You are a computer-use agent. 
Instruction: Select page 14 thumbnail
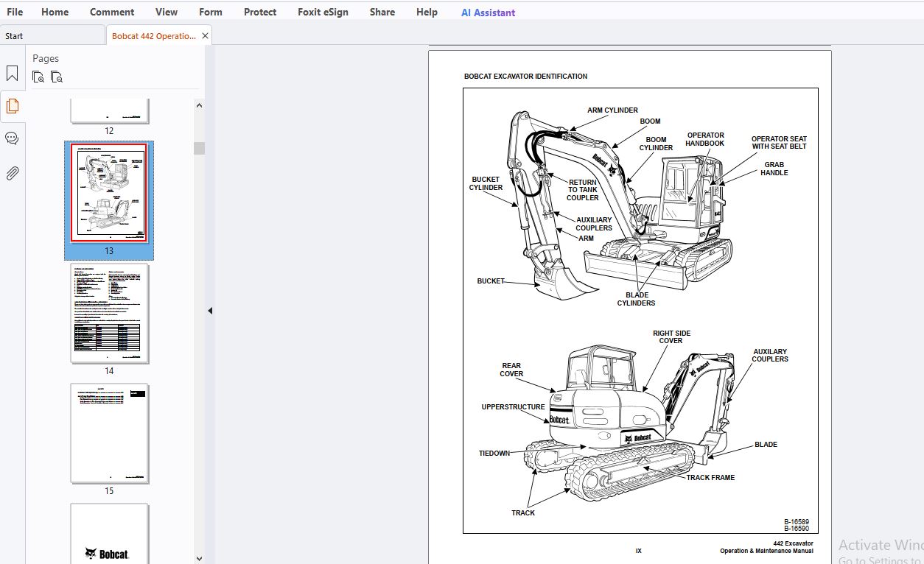click(109, 314)
